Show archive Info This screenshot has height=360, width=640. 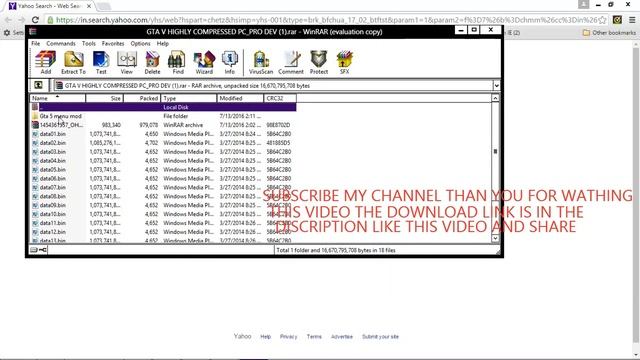[229, 62]
